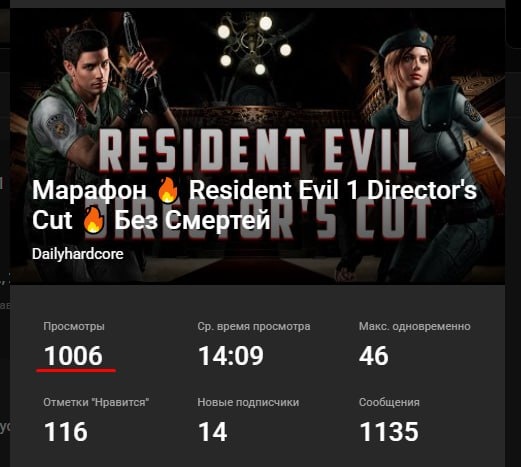Select the Сообщения metric label
The image size is (521, 467).
coord(389,402)
